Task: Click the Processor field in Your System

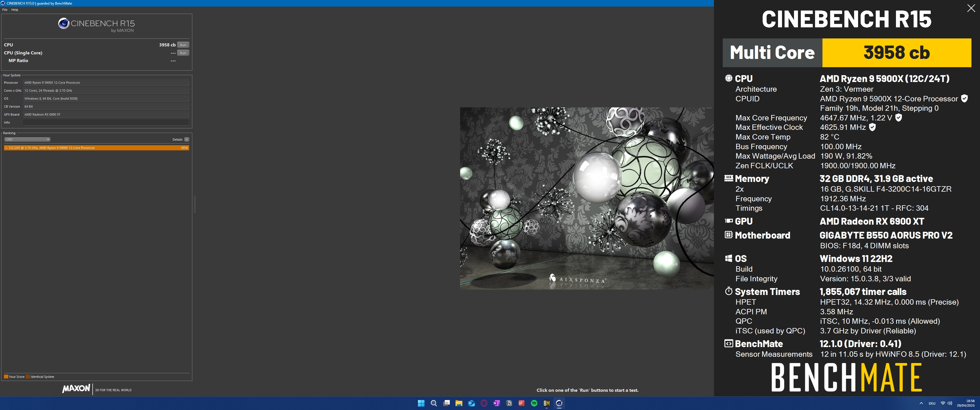Action: click(x=106, y=83)
